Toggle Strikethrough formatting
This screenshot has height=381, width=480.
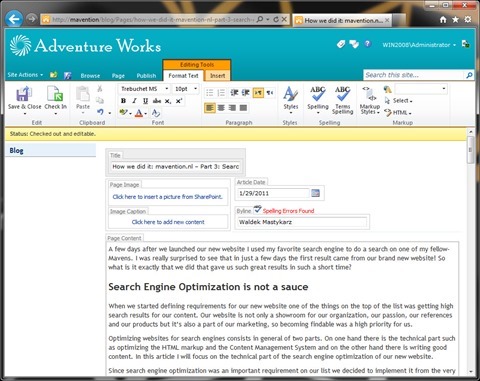pyautogui.click(x=157, y=101)
